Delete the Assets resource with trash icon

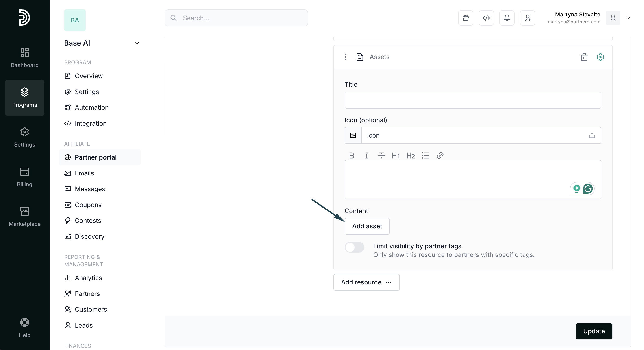click(x=584, y=57)
